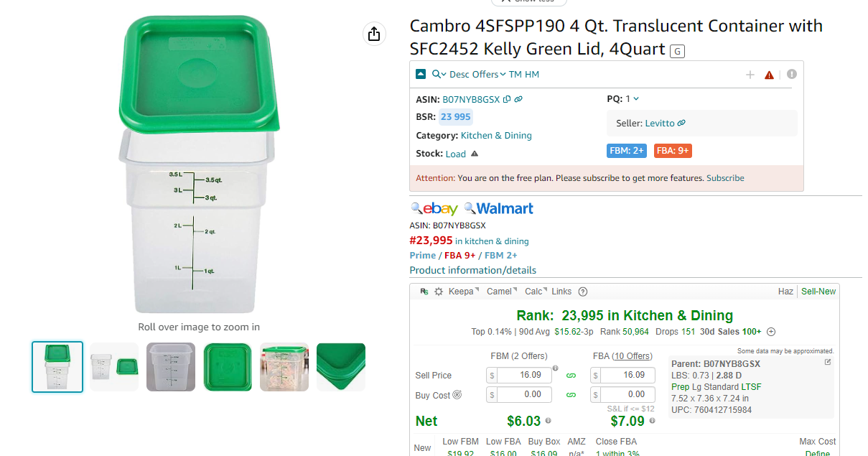Expand the 30d Sales plus circle
The width and height of the screenshot is (868, 456).
(771, 332)
